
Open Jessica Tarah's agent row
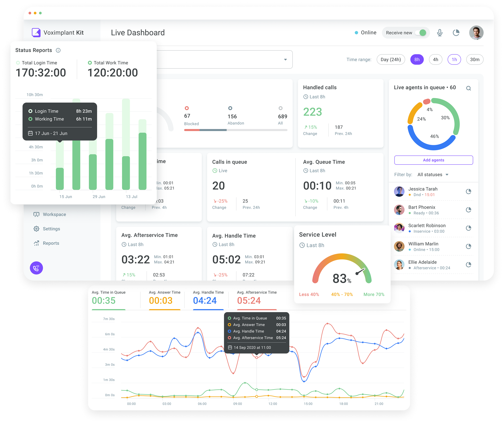433,192
